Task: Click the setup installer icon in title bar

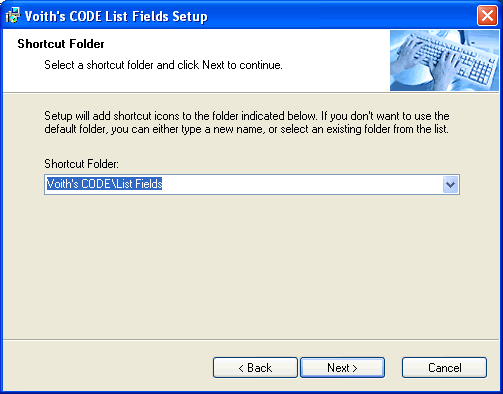Action: point(13,16)
